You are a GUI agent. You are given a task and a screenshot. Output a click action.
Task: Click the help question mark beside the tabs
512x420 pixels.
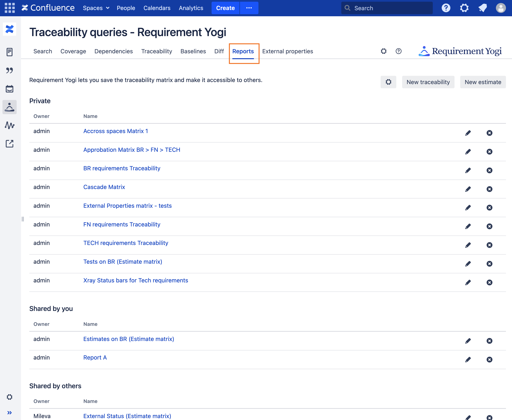coord(399,51)
